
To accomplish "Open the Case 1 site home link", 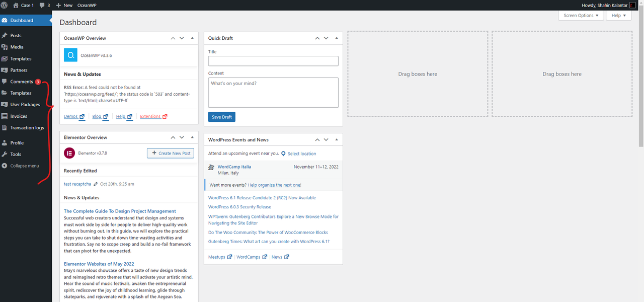I will click(23, 5).
